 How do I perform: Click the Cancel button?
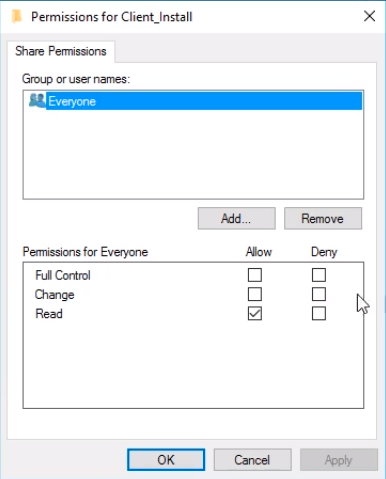click(x=252, y=460)
